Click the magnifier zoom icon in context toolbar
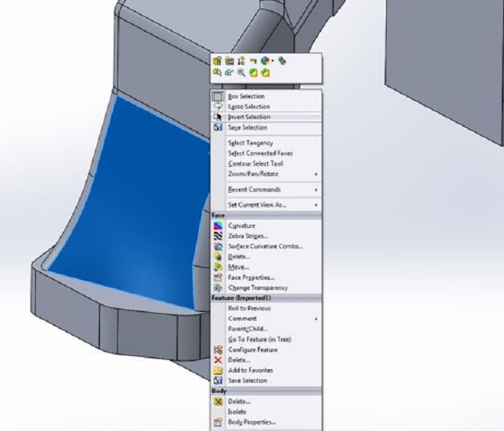The width and height of the screenshot is (504, 431). click(241, 73)
